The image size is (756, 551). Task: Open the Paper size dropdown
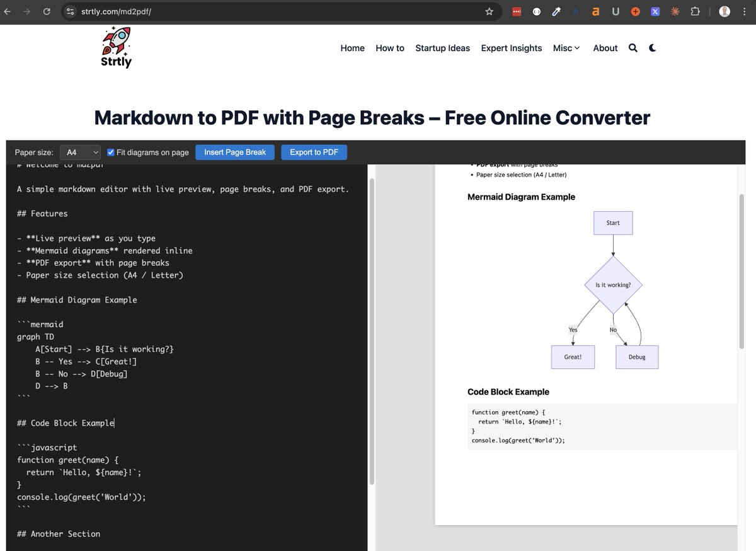pos(80,152)
